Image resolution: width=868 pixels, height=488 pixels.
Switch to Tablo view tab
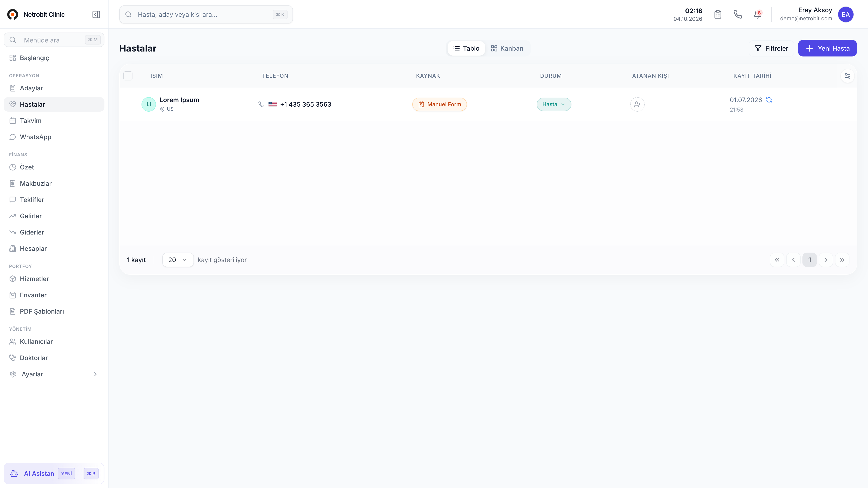click(x=466, y=48)
